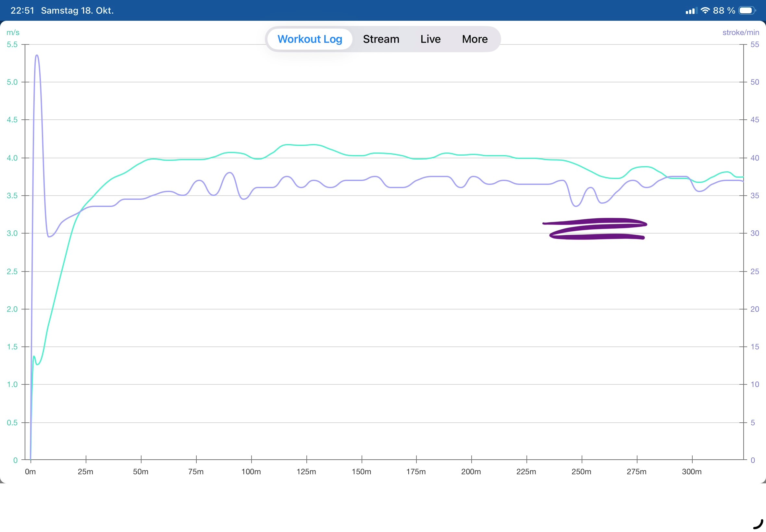The width and height of the screenshot is (766, 532).
Task: Tap the cellular signal bars icon
Action: click(691, 11)
